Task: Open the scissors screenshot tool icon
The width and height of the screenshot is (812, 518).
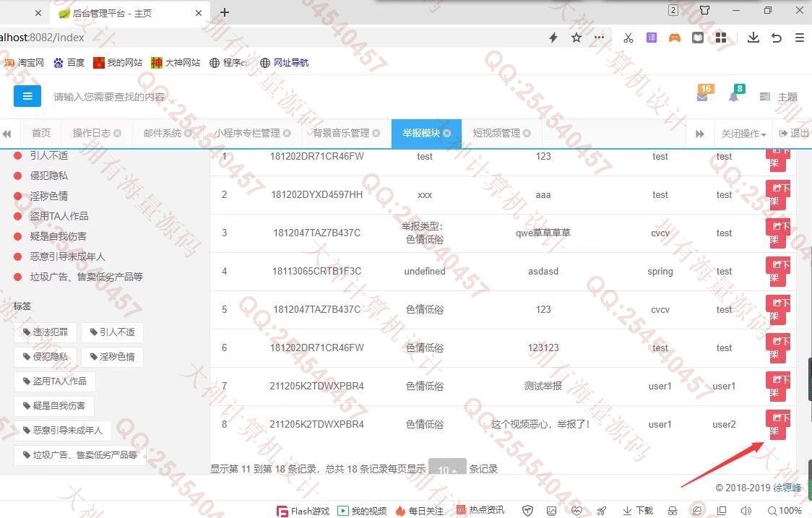Action: [629, 38]
